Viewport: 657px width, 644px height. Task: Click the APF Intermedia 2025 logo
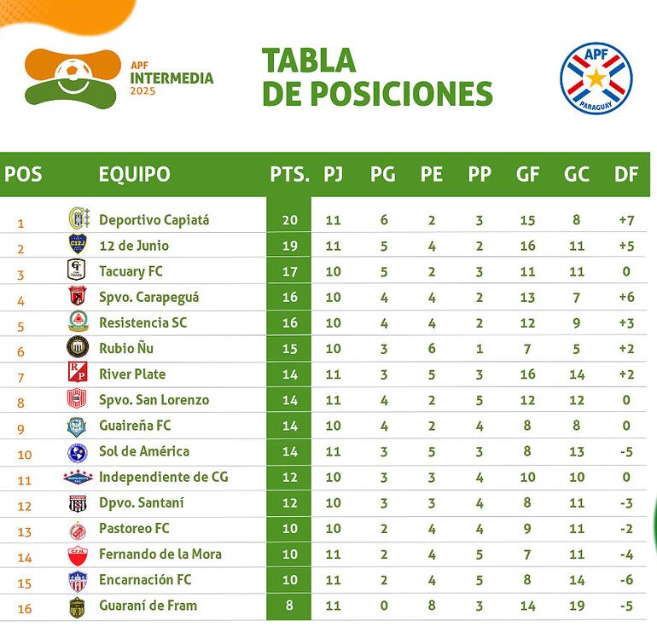119,78
